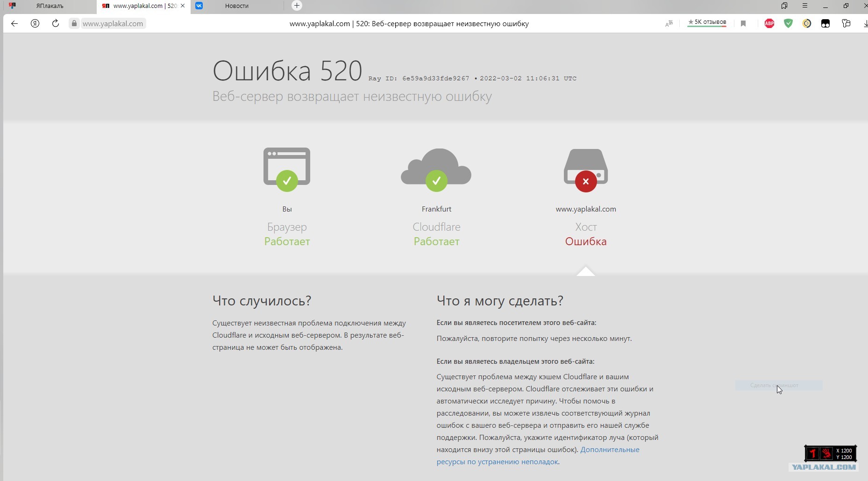Click the page title in the address bar

pos(409,23)
